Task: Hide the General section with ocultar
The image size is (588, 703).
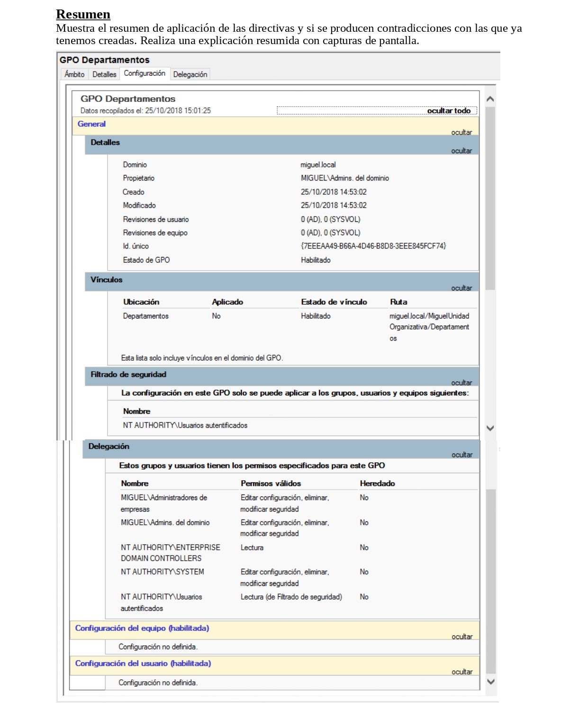Action: pyautogui.click(x=461, y=132)
